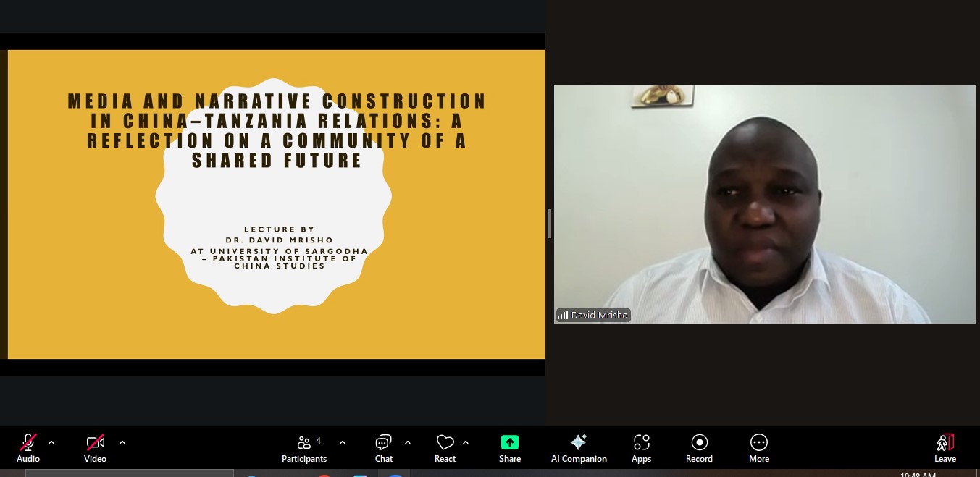Expand the Video options arrow
Image resolution: width=980 pixels, height=477 pixels.
coord(122,442)
